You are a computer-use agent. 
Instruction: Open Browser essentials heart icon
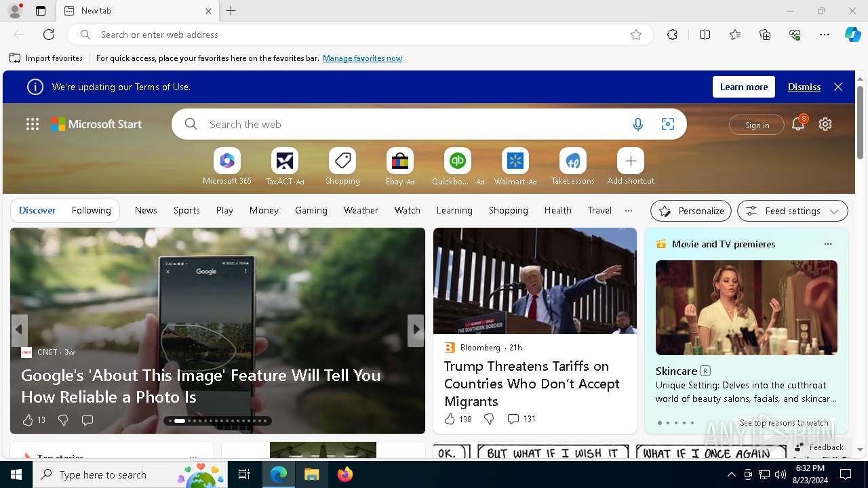(x=795, y=35)
